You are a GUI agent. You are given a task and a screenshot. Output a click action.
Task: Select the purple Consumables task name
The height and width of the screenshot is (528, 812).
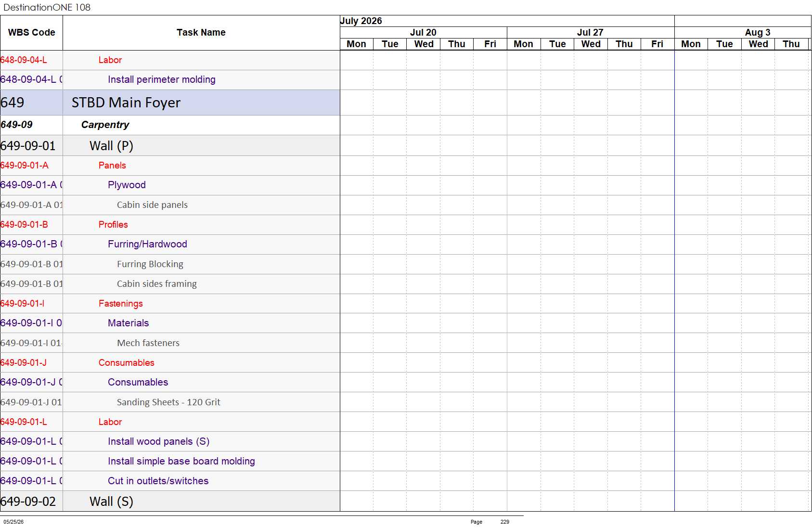click(138, 382)
